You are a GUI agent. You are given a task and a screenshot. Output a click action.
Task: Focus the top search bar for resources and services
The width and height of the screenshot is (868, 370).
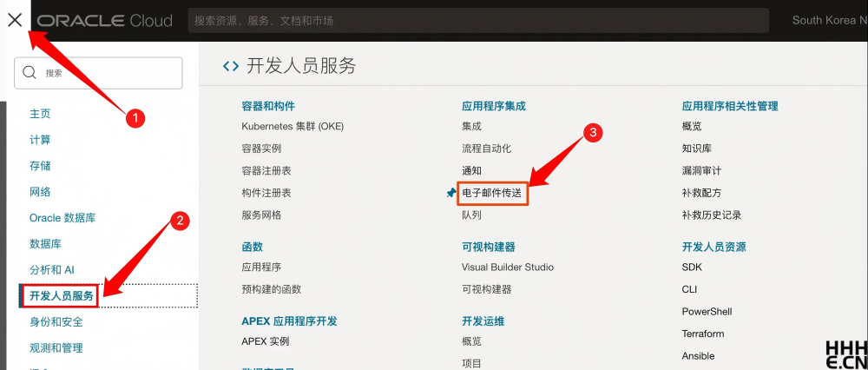click(478, 21)
